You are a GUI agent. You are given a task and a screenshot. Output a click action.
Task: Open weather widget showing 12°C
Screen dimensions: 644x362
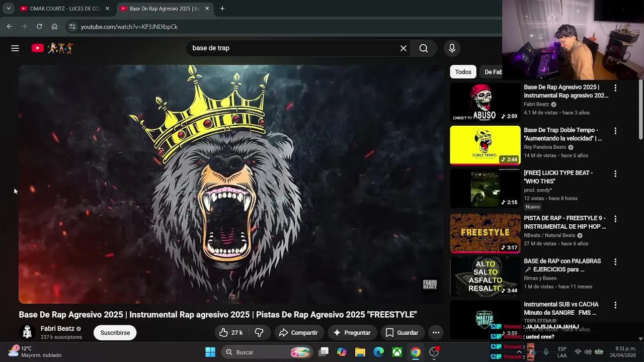pyautogui.click(x=35, y=351)
